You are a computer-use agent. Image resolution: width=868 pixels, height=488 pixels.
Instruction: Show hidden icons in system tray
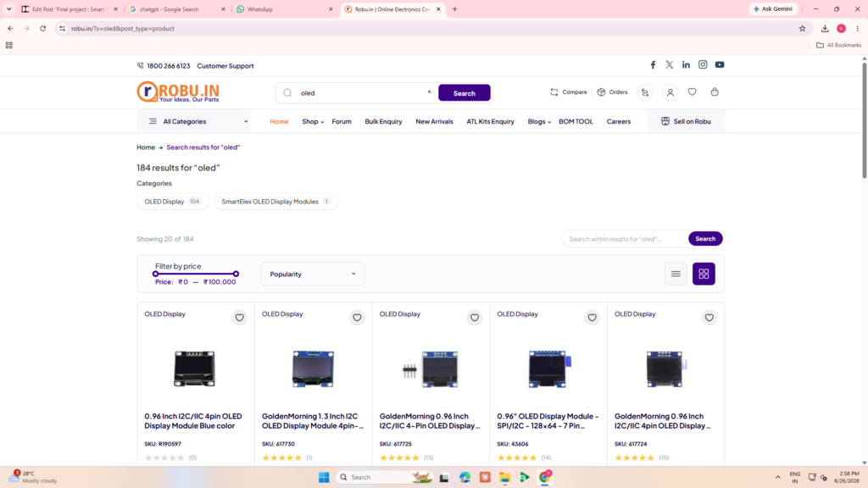tap(778, 477)
